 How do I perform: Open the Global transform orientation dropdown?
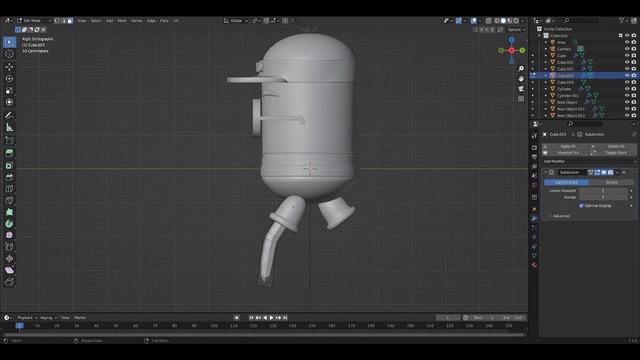pyautogui.click(x=236, y=20)
